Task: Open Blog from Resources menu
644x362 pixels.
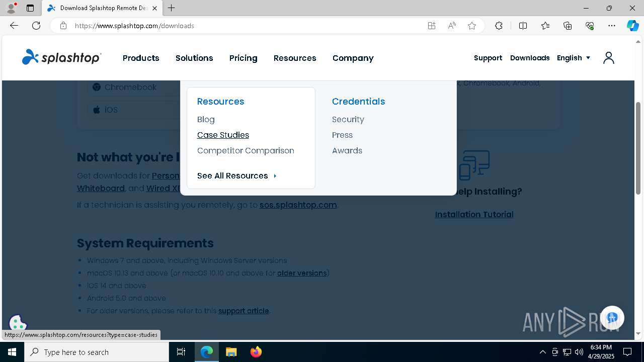Action: point(206,119)
